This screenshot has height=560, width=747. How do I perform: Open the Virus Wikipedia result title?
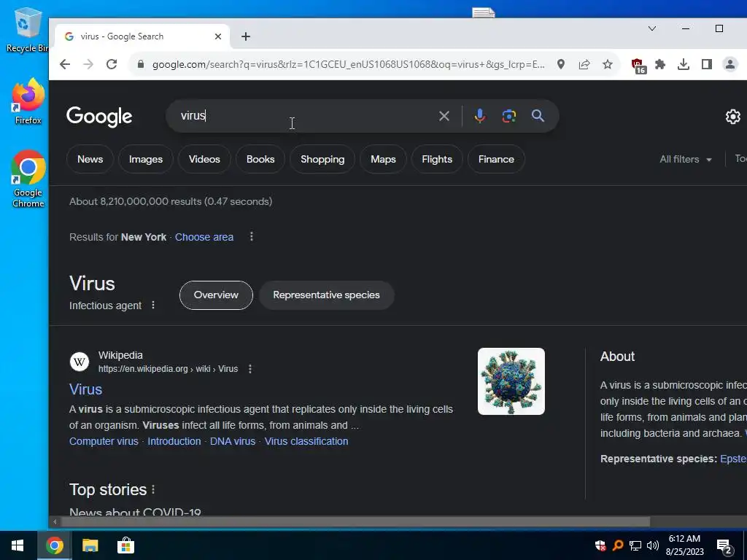point(86,389)
